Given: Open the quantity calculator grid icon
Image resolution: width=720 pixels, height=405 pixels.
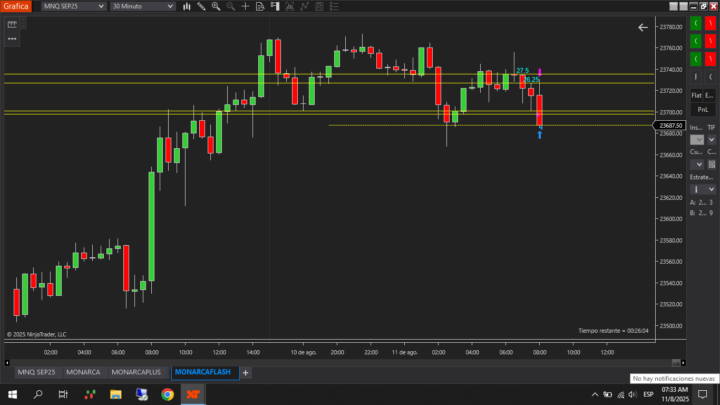Looking at the screenshot, I should 712,164.
